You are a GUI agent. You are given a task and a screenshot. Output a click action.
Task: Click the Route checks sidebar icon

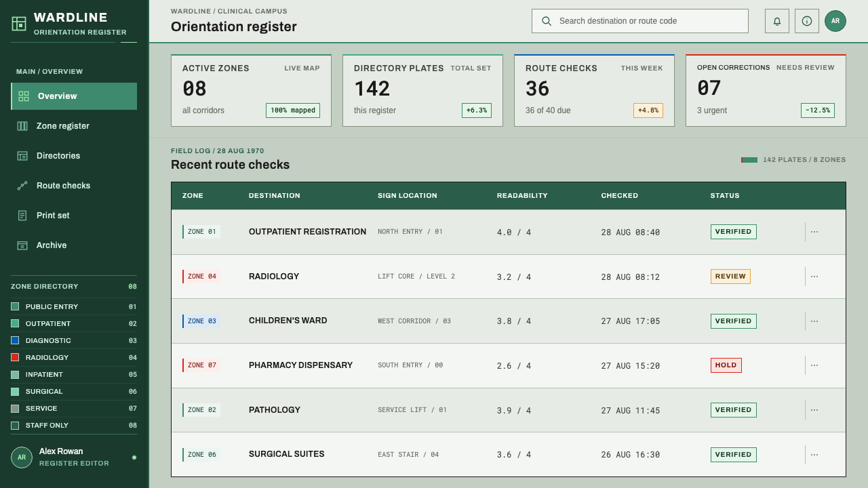(x=22, y=186)
